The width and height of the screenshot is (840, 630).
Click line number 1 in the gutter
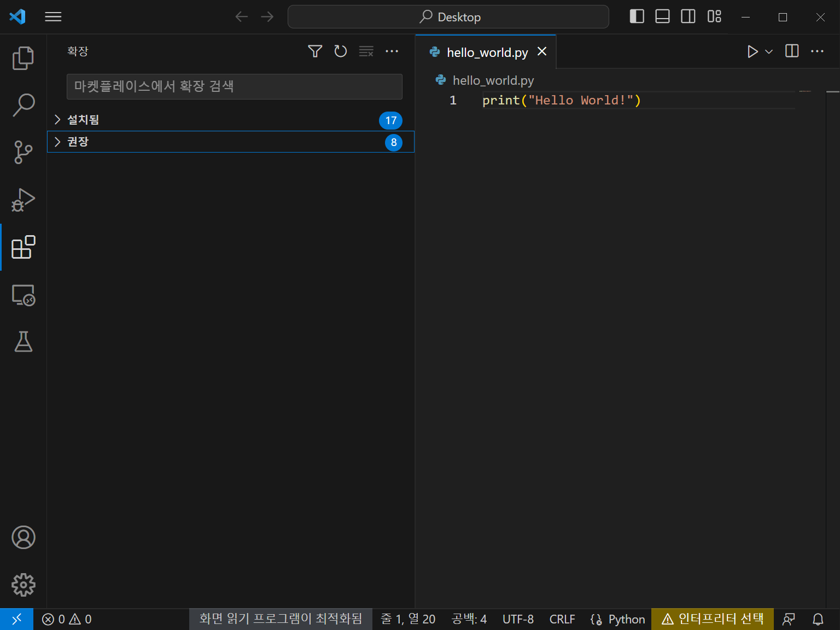coord(453,100)
